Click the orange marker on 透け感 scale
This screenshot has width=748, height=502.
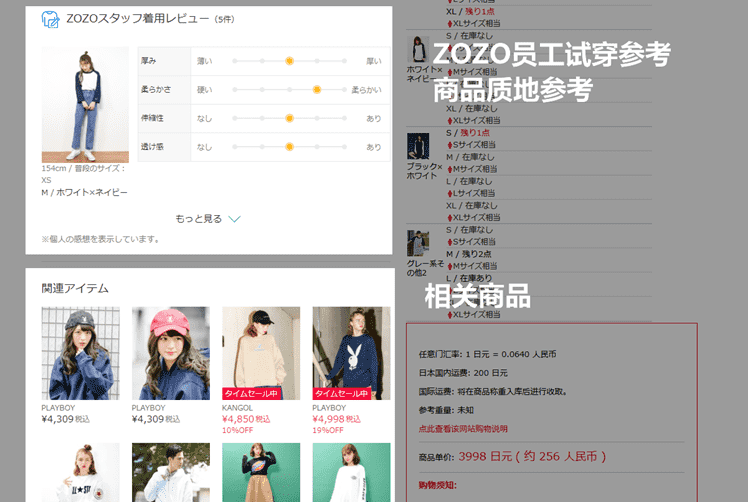click(289, 147)
